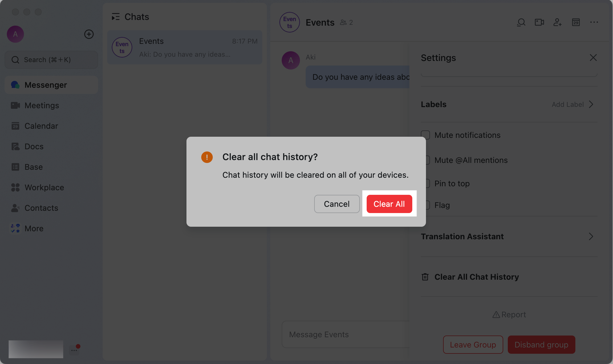Open the Workplace section

[x=44, y=187]
